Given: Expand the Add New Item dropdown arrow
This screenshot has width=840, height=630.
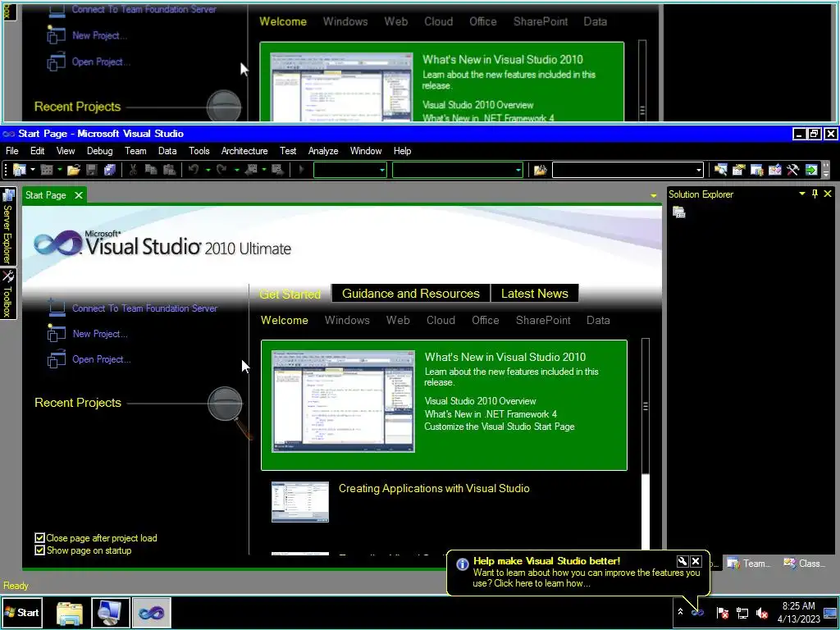Looking at the screenshot, I should coord(59,170).
